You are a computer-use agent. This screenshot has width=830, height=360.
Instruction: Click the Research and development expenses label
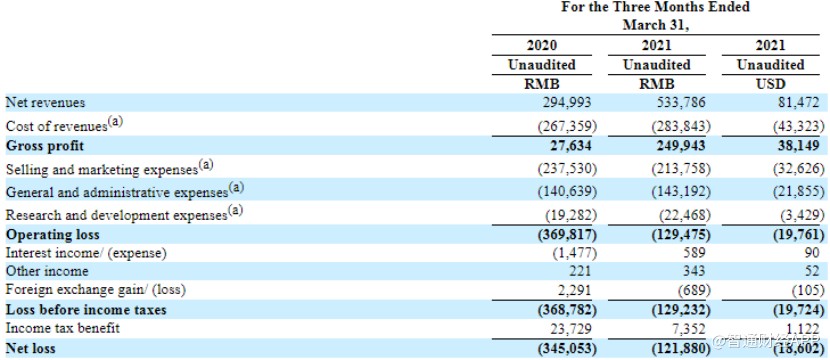coord(124,214)
